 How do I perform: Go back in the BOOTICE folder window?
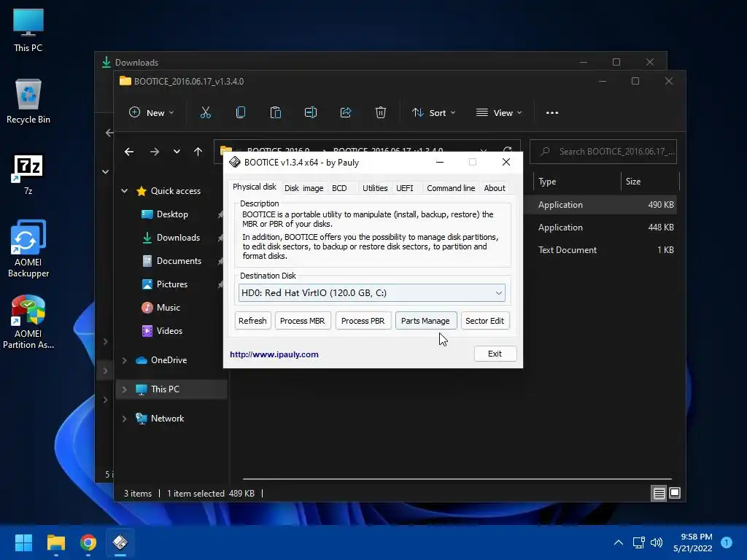tap(129, 152)
